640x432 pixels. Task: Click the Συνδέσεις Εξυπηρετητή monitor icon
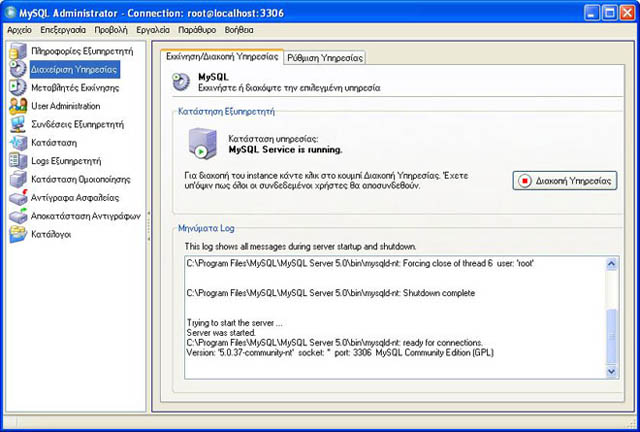tap(18, 124)
